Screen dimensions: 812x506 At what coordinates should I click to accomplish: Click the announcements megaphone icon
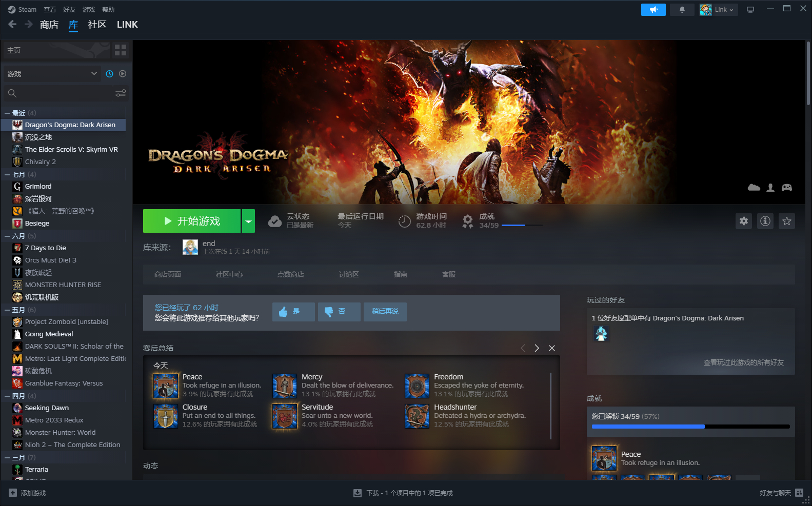click(x=653, y=10)
